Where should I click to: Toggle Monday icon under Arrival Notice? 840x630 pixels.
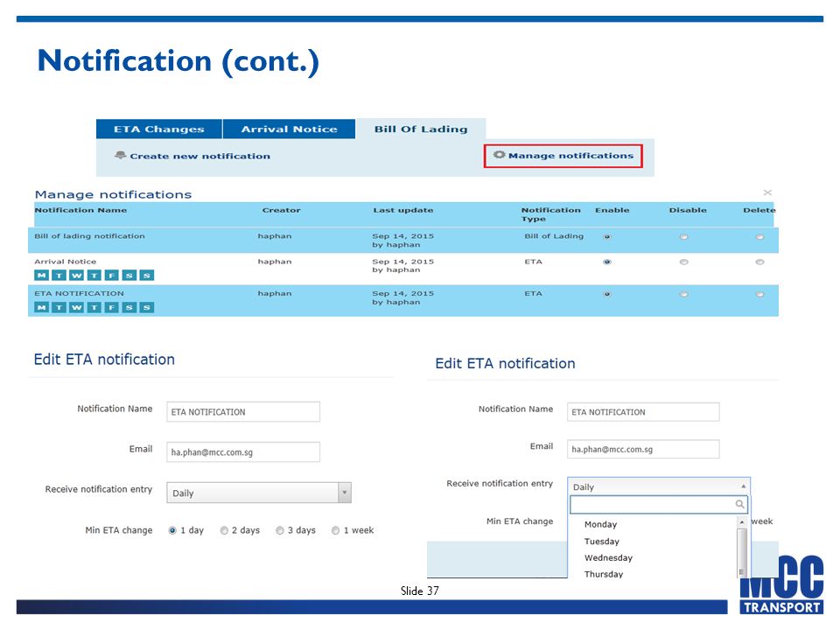41,276
